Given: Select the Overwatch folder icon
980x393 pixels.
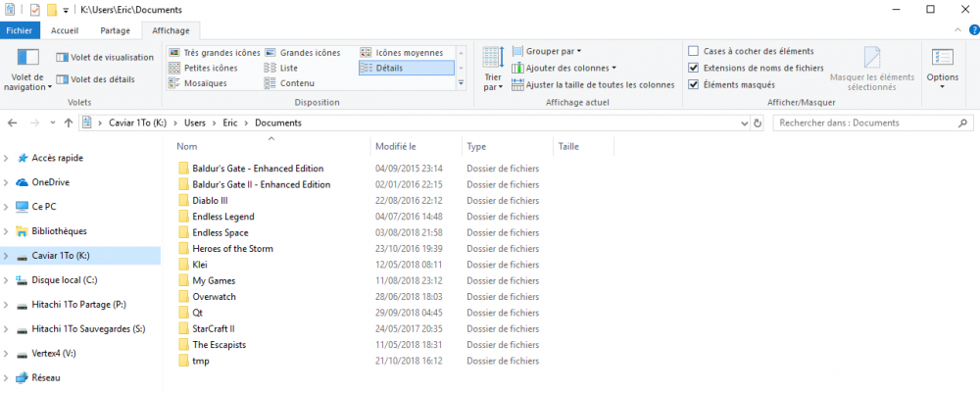Looking at the screenshot, I should (183, 296).
